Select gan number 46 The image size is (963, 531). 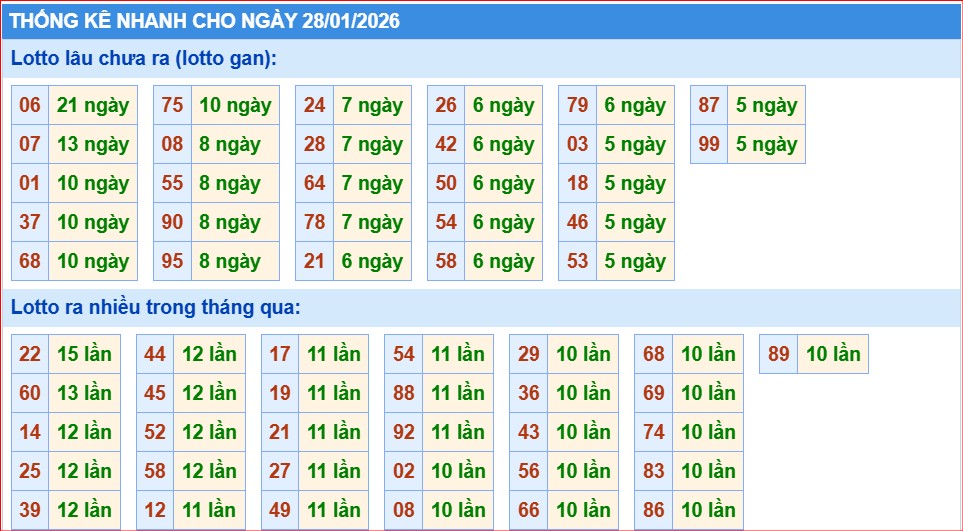[577, 222]
